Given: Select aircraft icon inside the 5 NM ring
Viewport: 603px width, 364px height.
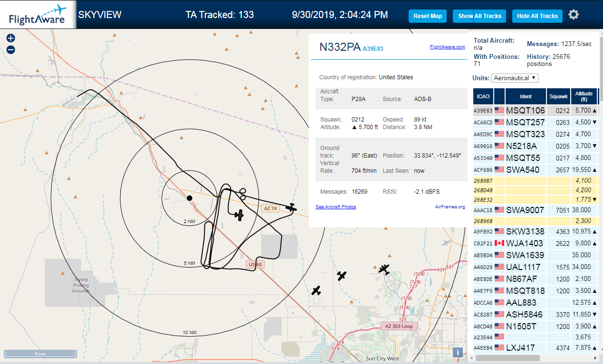Looking at the screenshot, I should coord(239,215).
